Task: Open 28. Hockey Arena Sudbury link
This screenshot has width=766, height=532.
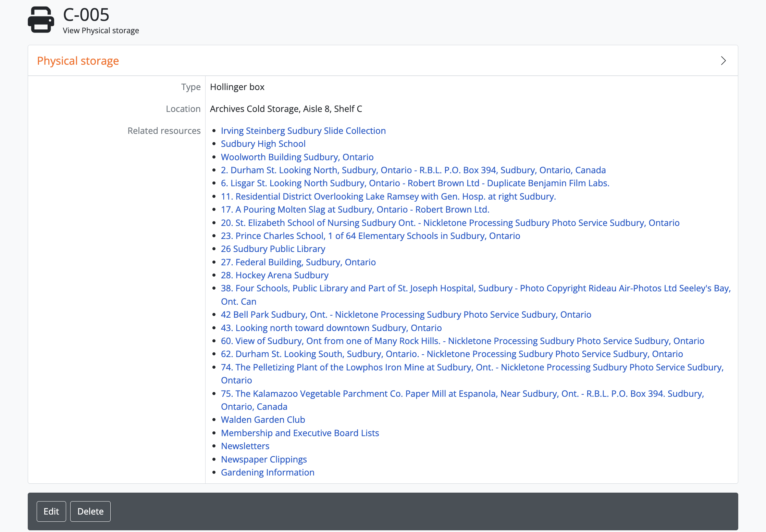Action: pyautogui.click(x=274, y=275)
